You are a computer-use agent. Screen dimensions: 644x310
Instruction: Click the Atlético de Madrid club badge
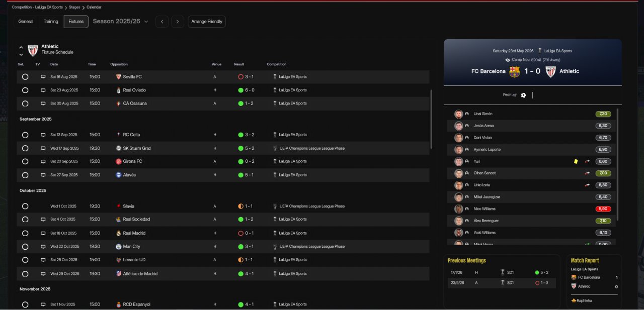pos(118,274)
